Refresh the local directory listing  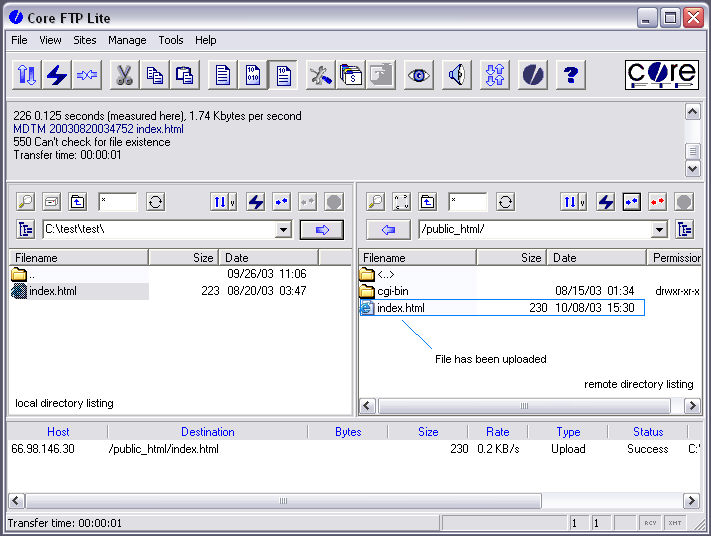coord(155,202)
